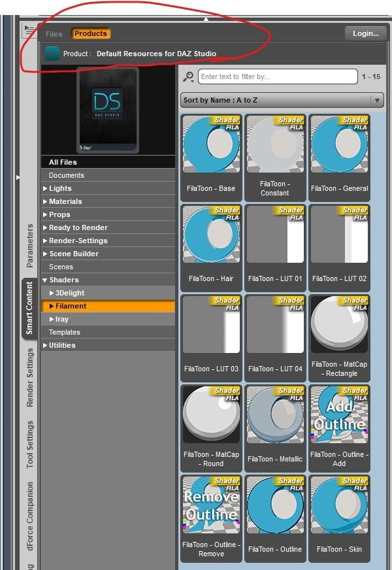
Task: Switch to the Files page
Action: (54, 34)
